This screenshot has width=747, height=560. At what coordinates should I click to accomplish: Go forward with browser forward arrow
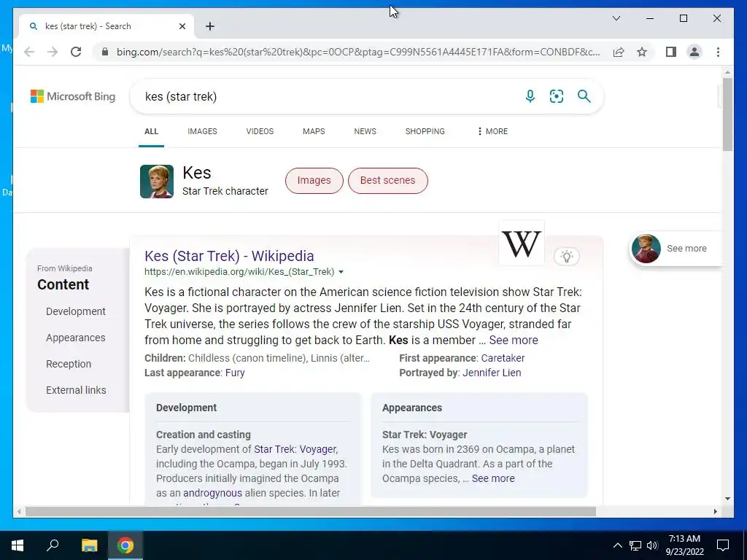coord(53,52)
